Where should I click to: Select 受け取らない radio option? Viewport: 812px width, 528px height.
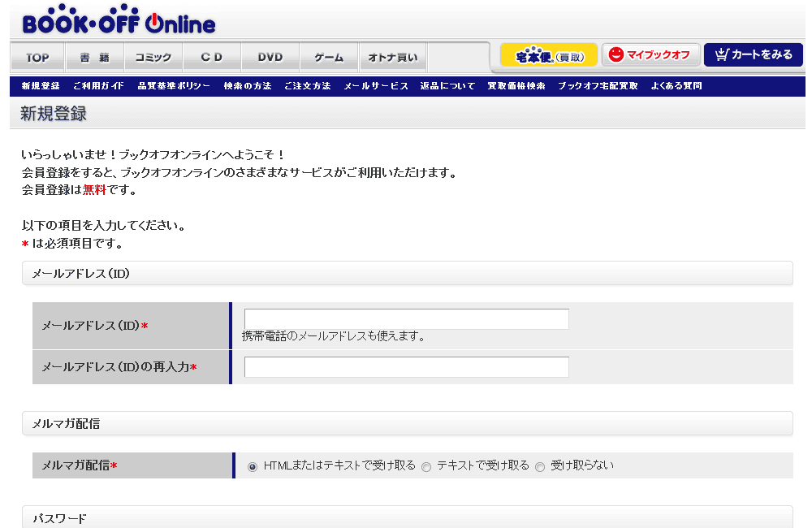click(540, 466)
